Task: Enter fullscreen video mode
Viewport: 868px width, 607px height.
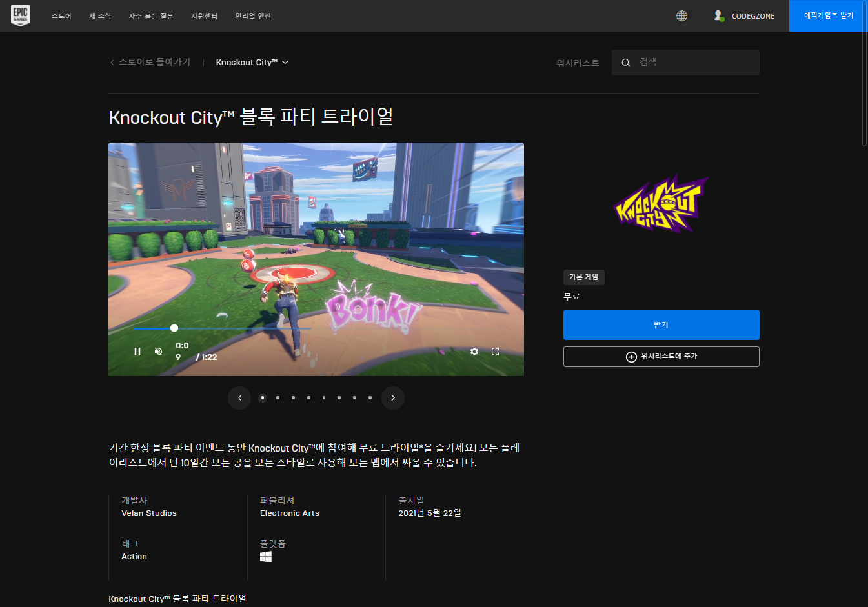Action: coord(496,352)
